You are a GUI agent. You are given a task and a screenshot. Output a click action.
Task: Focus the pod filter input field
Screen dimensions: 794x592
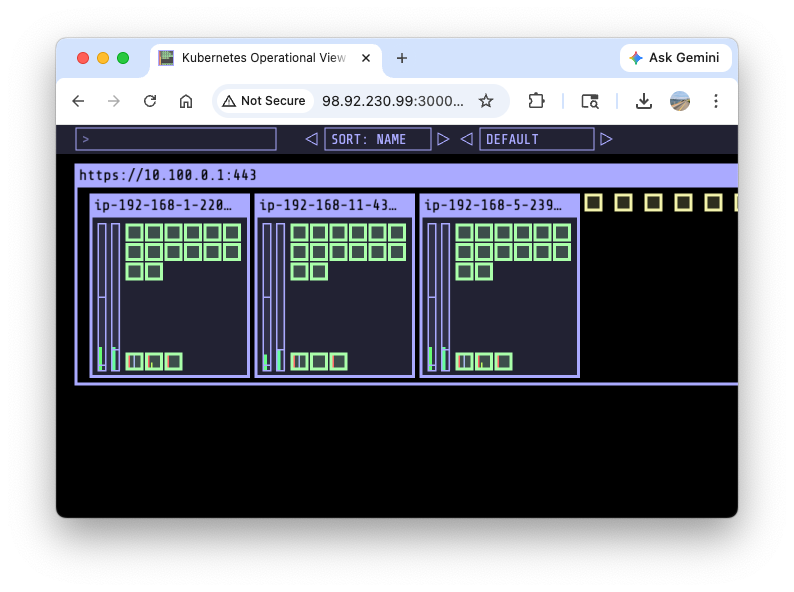point(176,139)
